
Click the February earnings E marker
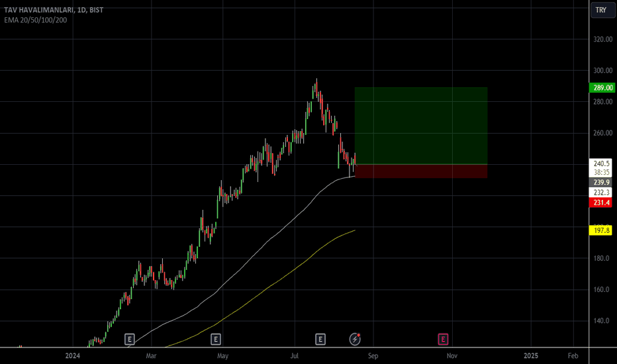click(130, 339)
